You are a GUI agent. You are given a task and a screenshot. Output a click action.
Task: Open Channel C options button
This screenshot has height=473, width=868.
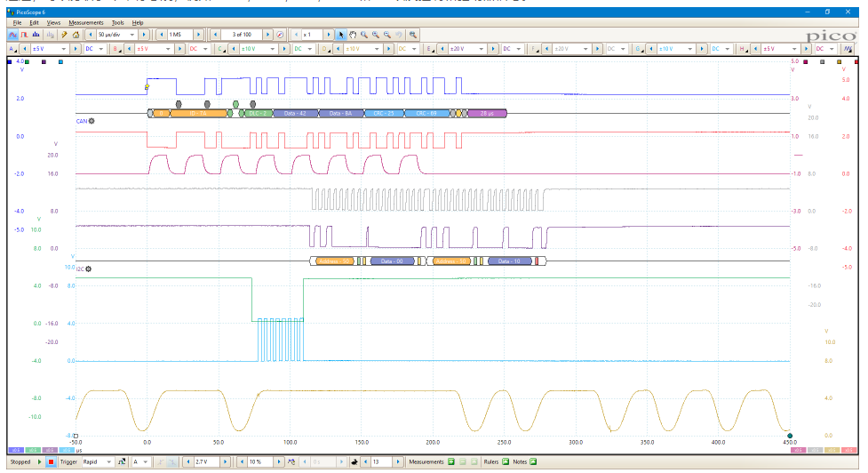[221, 49]
